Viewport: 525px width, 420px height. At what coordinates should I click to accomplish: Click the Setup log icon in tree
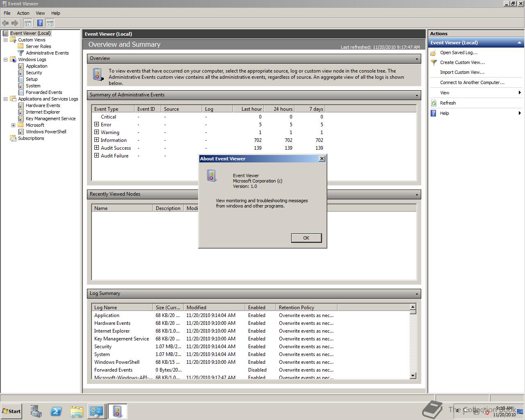pyautogui.click(x=21, y=79)
